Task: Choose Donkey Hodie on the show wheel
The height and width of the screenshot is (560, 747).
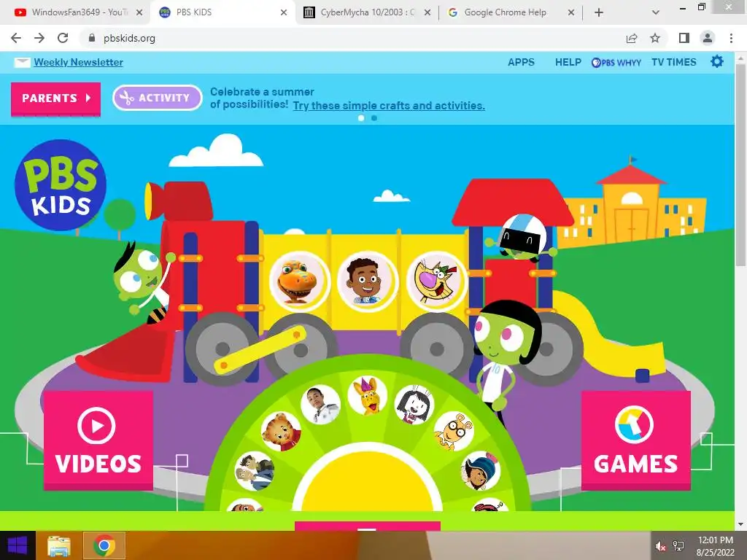Action: (x=368, y=396)
